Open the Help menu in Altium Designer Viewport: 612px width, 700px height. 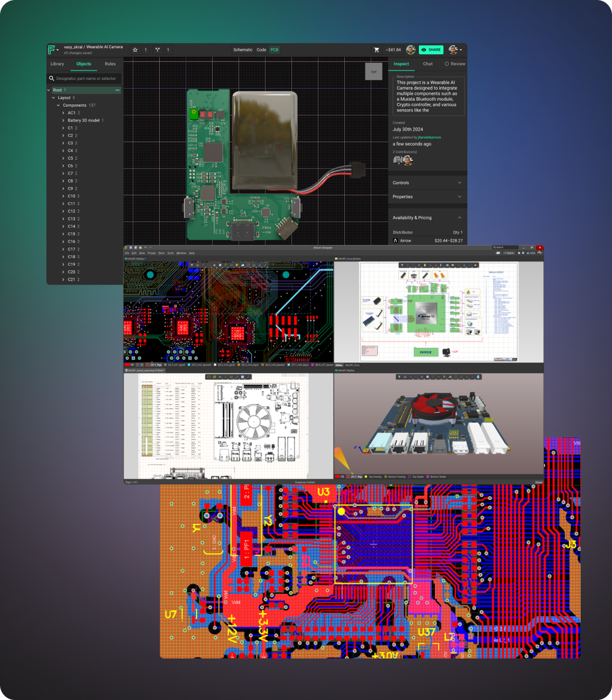(192, 253)
